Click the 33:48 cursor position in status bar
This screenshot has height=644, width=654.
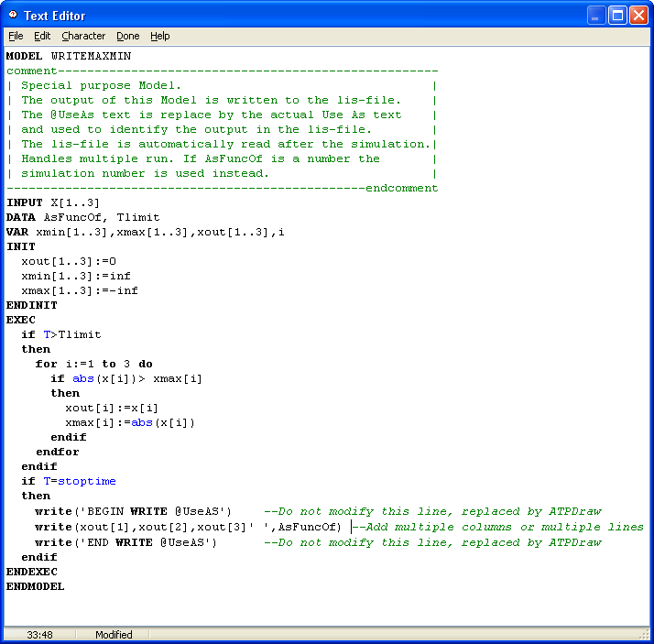39,635
